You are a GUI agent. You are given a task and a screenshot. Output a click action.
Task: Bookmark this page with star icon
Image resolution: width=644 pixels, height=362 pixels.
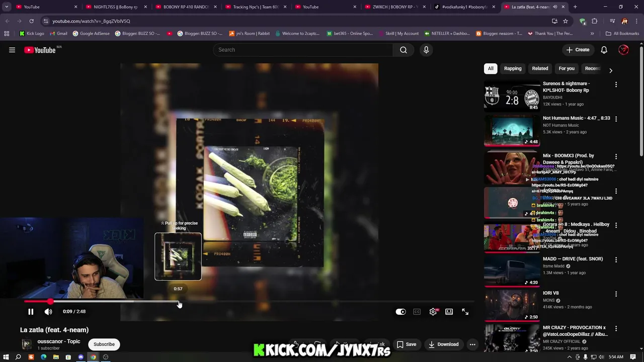click(566, 21)
